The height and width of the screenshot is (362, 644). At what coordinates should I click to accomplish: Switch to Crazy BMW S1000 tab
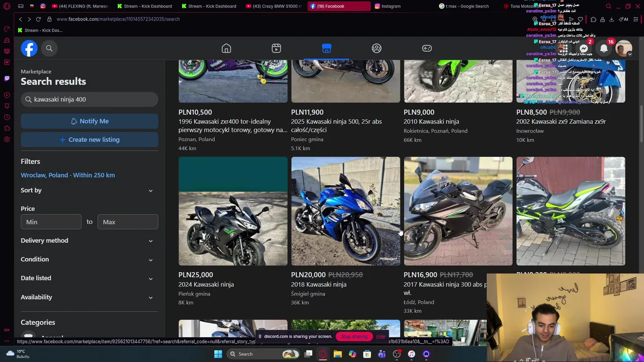tap(274, 6)
